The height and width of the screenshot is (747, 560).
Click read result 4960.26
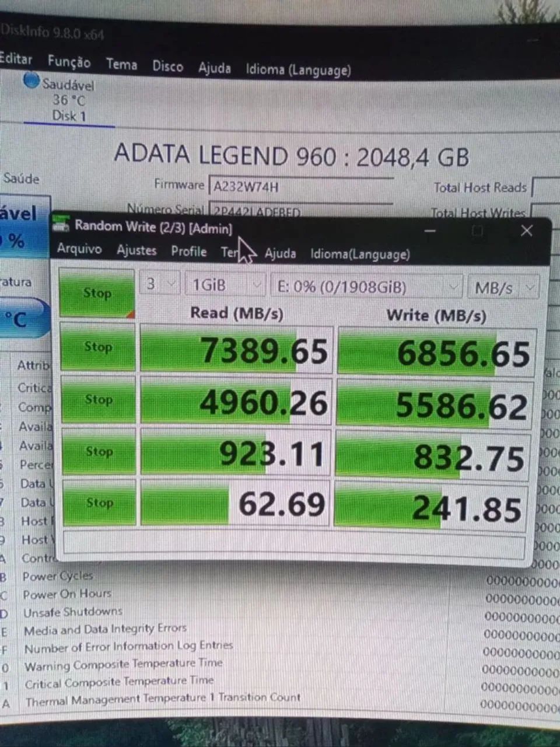coord(236,402)
